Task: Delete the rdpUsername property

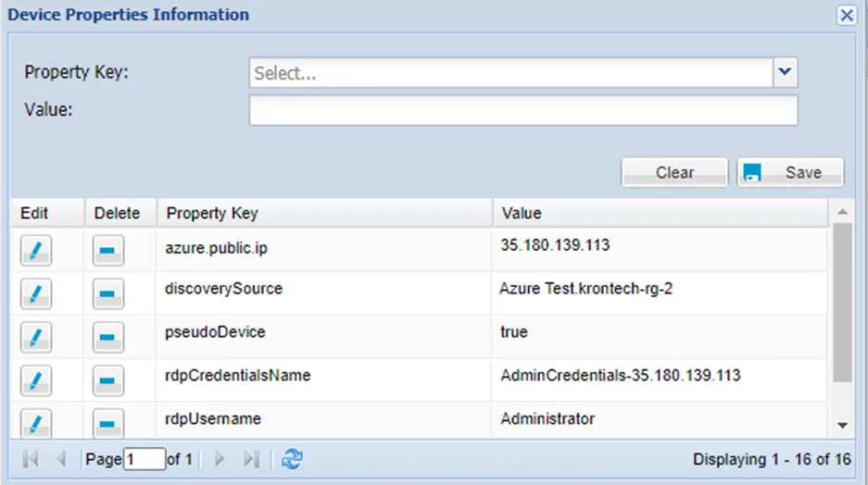Action: click(108, 424)
